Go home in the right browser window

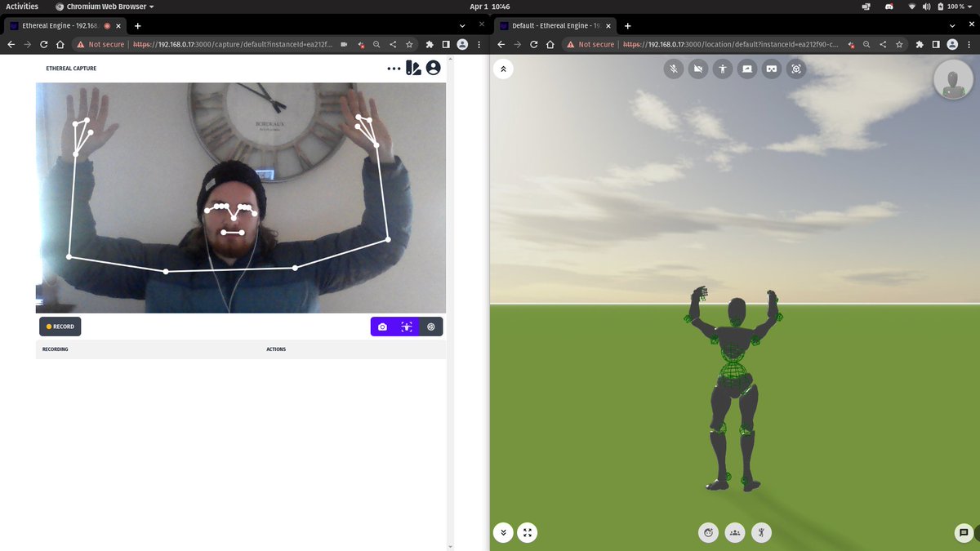[550, 44]
